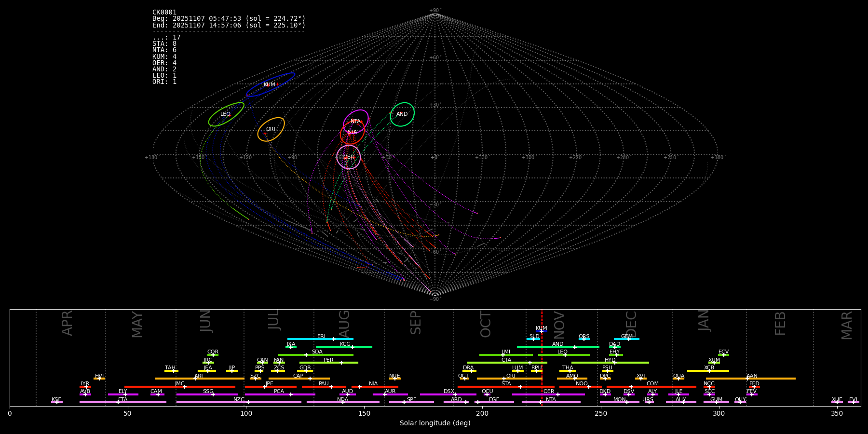
Task: Select the AND radiant circle on the sky map
Action: coord(402,114)
